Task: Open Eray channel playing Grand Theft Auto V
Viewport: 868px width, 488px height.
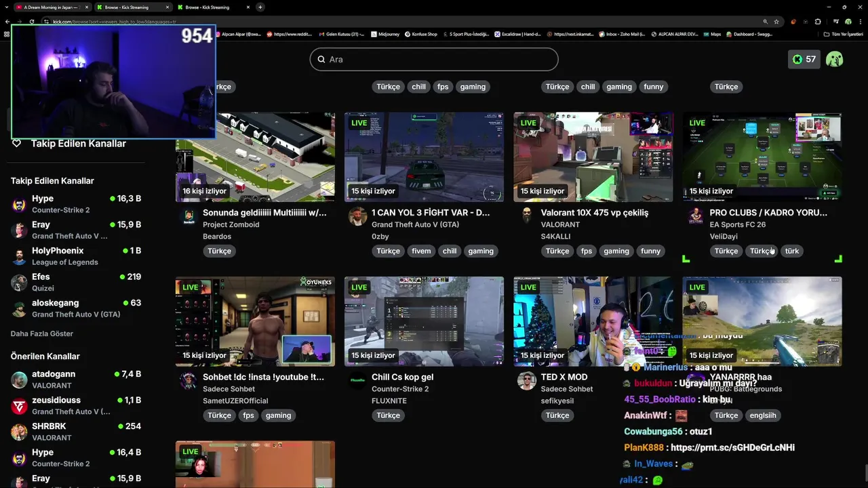Action: [x=76, y=230]
